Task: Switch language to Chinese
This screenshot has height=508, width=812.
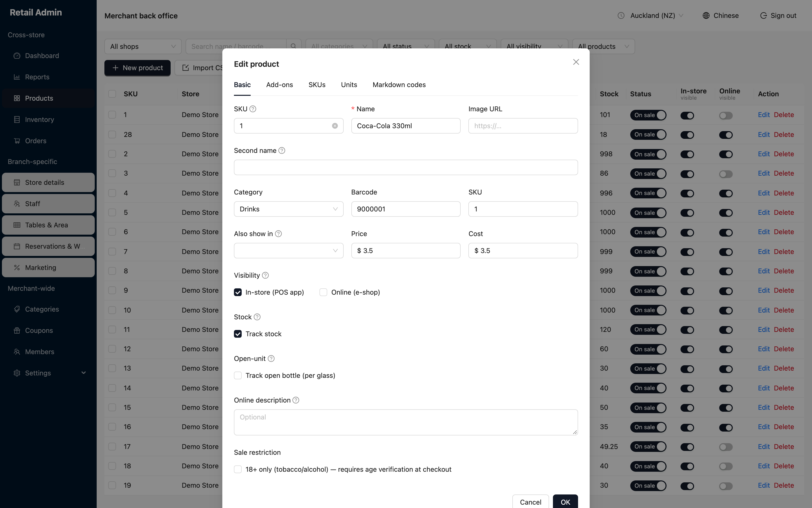Action: [x=721, y=15]
